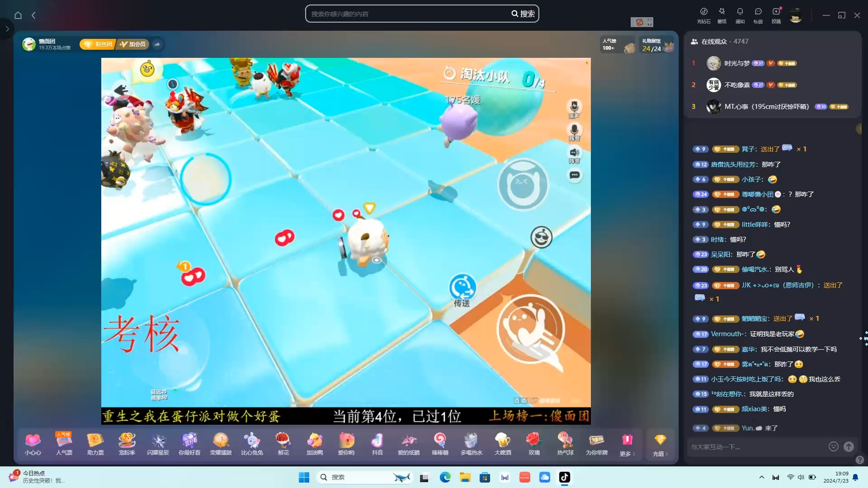Open the user profile avatar at top right
Viewport: 868px width, 488px height.
(x=796, y=15)
